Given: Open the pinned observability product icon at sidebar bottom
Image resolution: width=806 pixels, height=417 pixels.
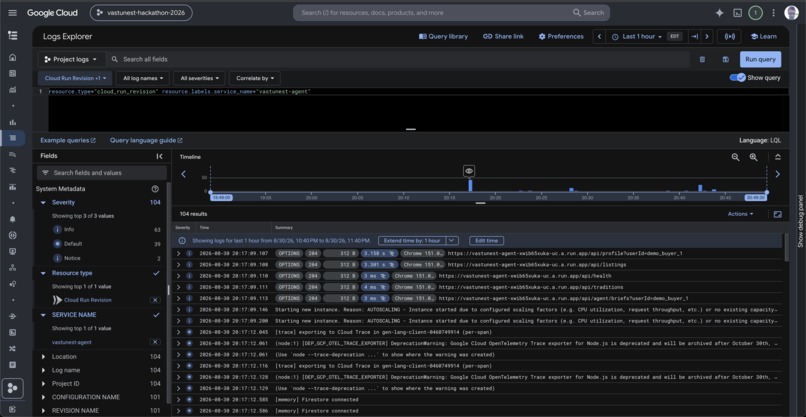Looking at the screenshot, I should (13, 389).
